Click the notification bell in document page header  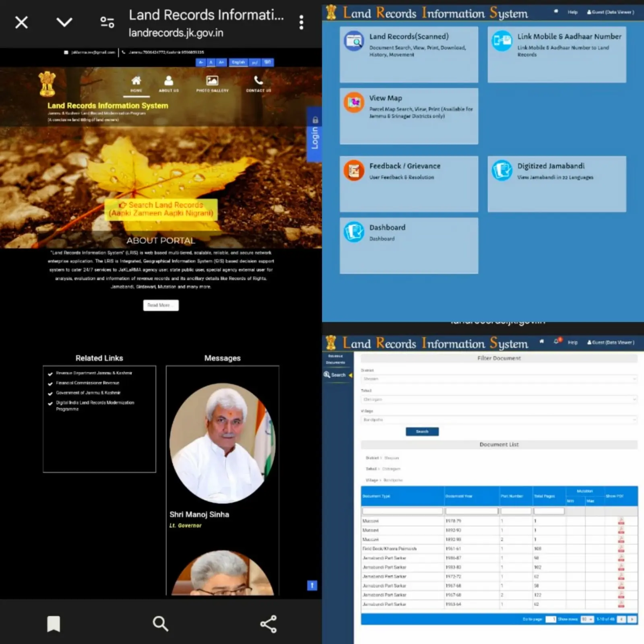tap(557, 341)
